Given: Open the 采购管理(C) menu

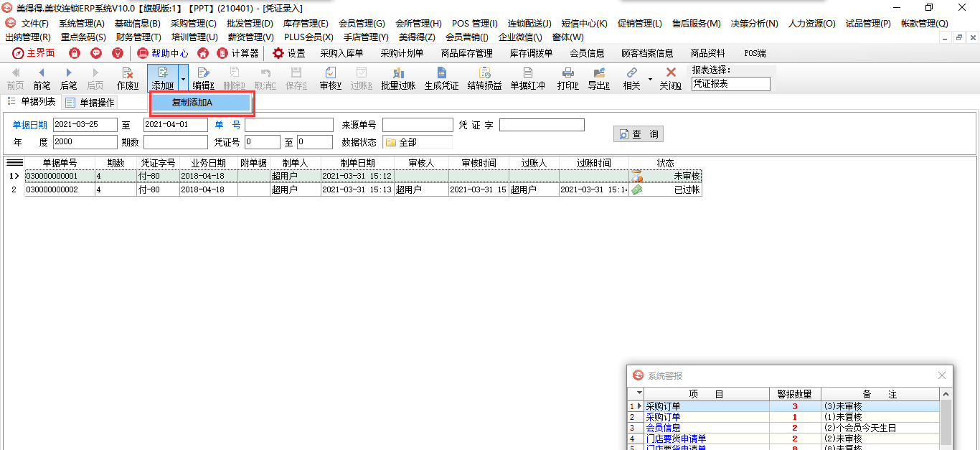Looking at the screenshot, I should click(193, 24).
